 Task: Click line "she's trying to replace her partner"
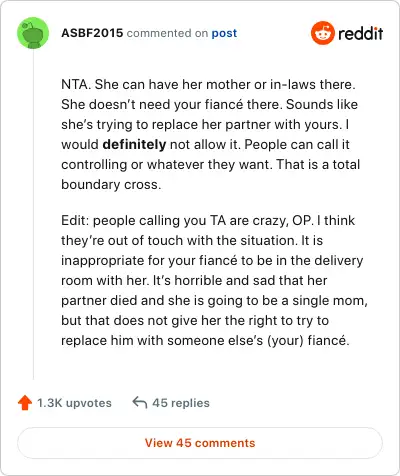205,125
